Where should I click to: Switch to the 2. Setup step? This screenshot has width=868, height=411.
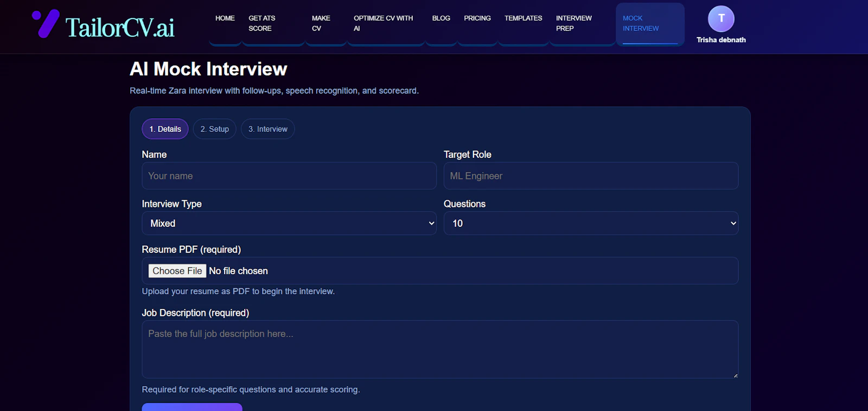click(215, 129)
